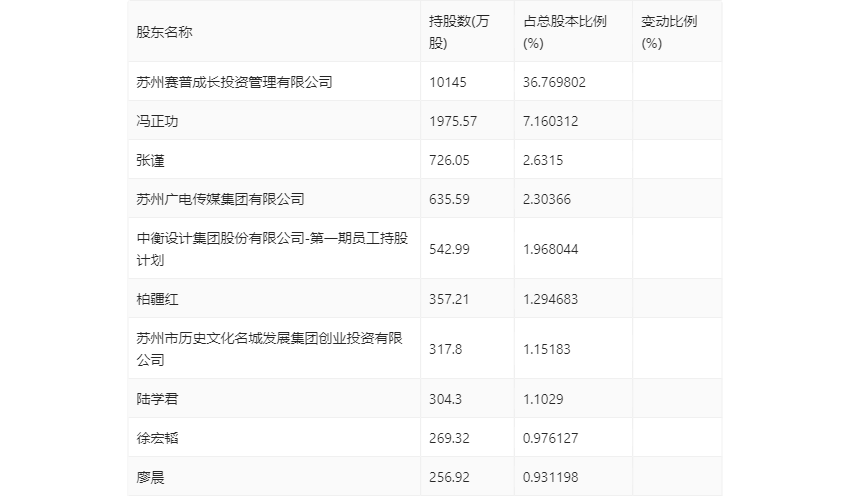Click the percentage 7.160312
850x496 pixels.
(550, 121)
